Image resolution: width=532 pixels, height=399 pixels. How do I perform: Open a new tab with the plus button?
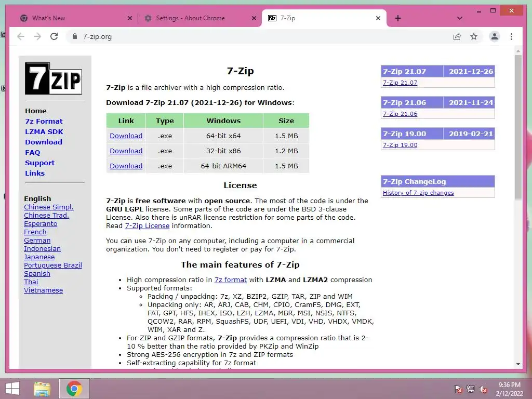pyautogui.click(x=398, y=18)
